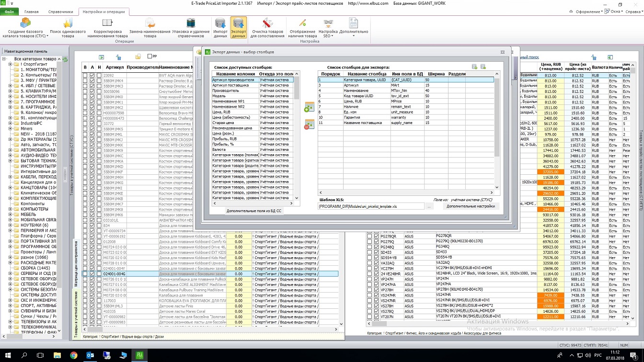
Task: Switch to the Справочники ribbon tab
Action: click(x=61, y=11)
